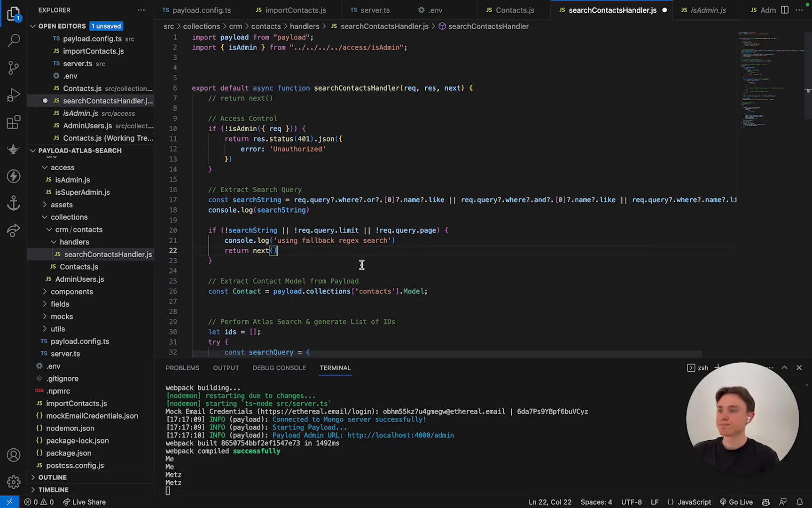This screenshot has width=812, height=508.
Task: Click the Live Share status button
Action: tap(84, 502)
